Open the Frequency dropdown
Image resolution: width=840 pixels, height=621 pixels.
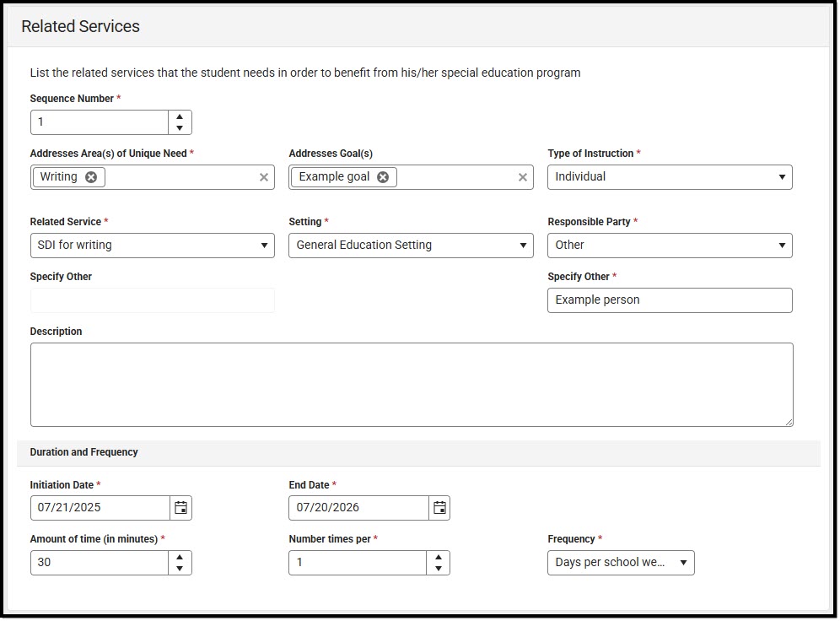click(621, 563)
